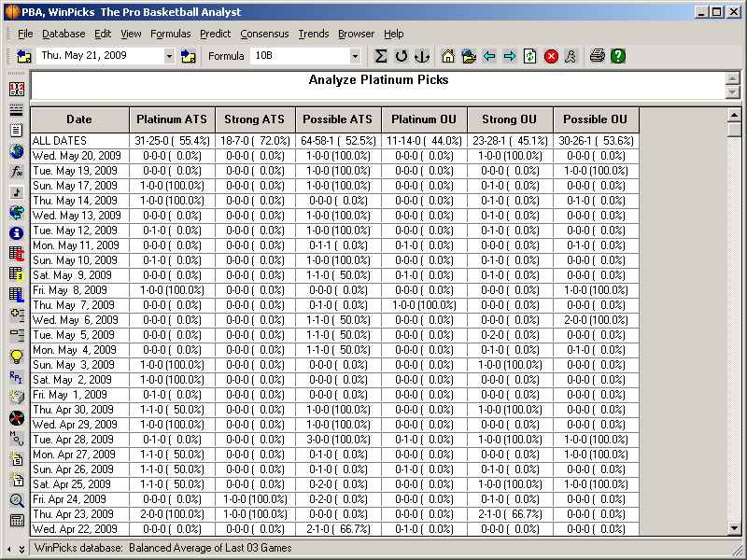Click the Formula field showing 10B

point(300,56)
